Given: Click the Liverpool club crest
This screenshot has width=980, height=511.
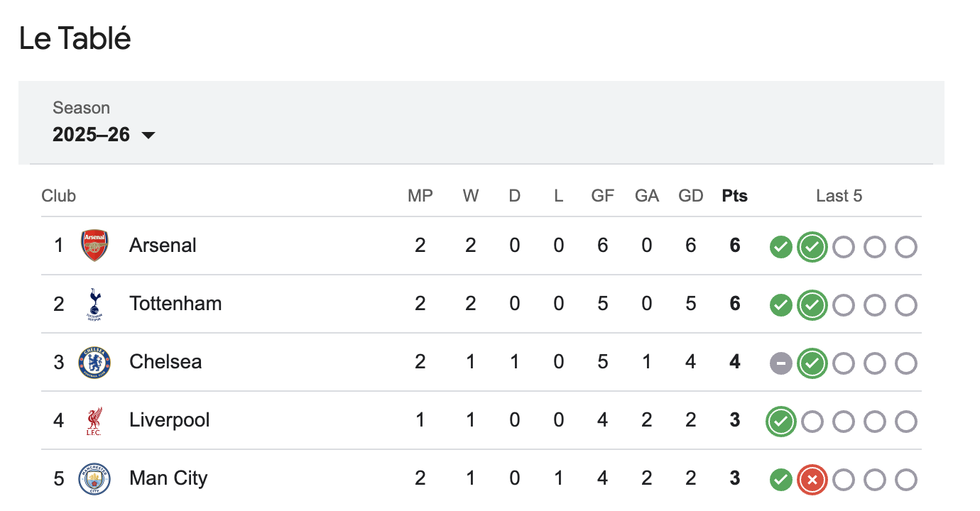Looking at the screenshot, I should tap(94, 420).
